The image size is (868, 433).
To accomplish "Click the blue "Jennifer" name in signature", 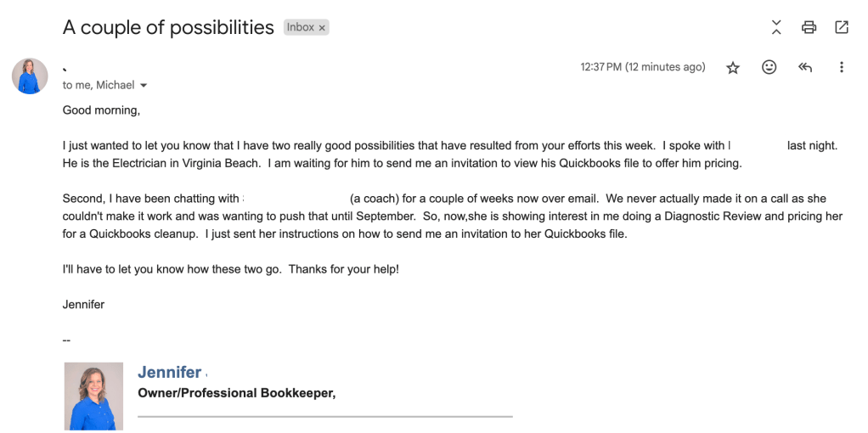I will click(170, 372).
